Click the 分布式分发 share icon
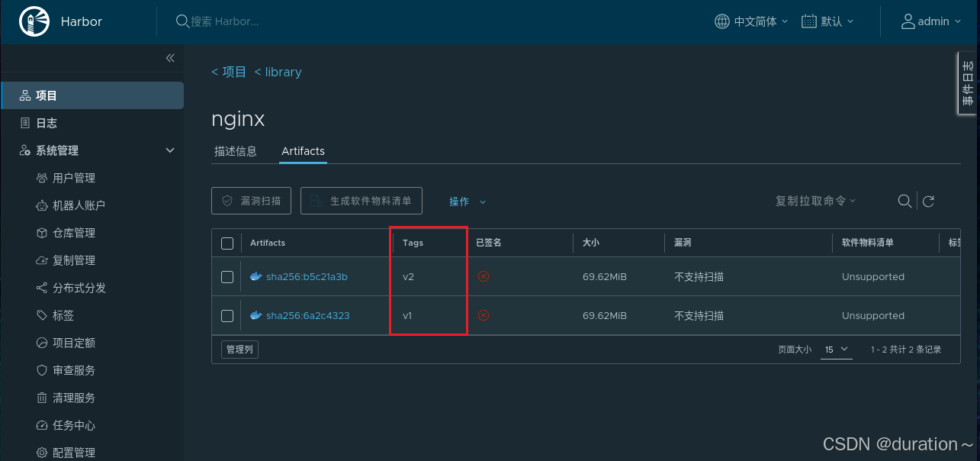The width and height of the screenshot is (980, 461). tap(42, 288)
